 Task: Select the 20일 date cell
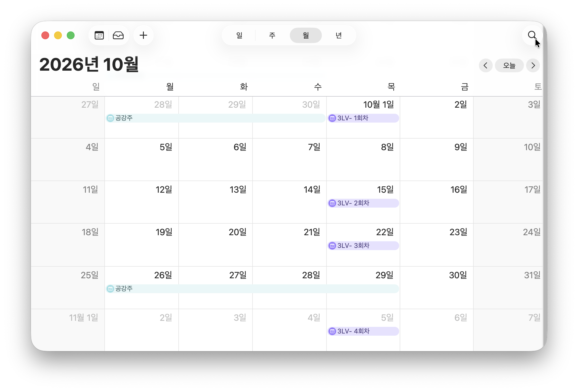[x=216, y=245]
